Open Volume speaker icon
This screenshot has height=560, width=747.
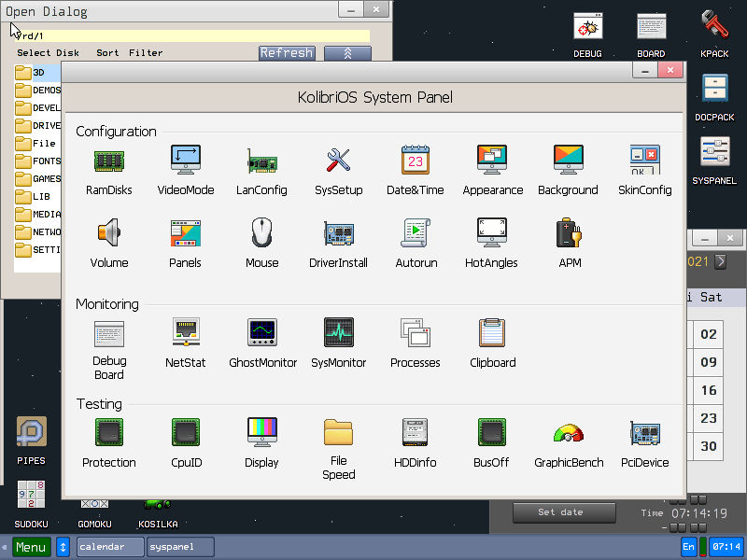click(109, 232)
